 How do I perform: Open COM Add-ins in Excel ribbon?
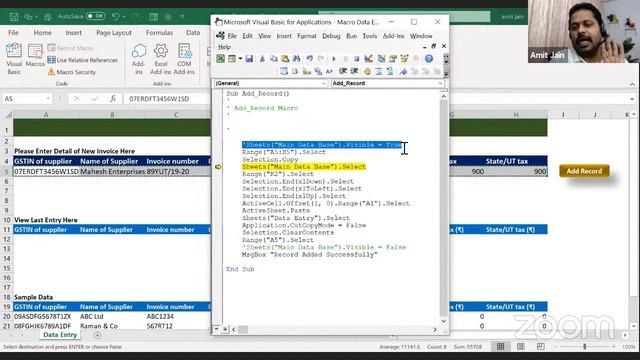184,59
